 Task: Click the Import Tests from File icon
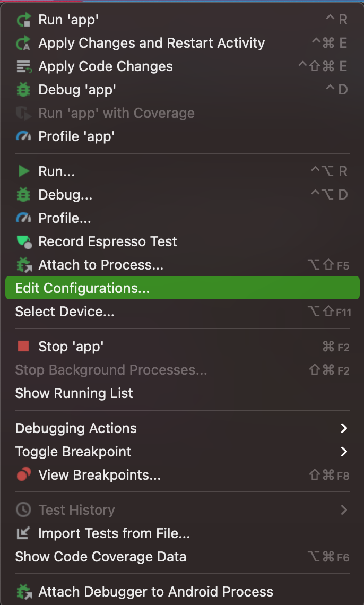click(x=23, y=533)
